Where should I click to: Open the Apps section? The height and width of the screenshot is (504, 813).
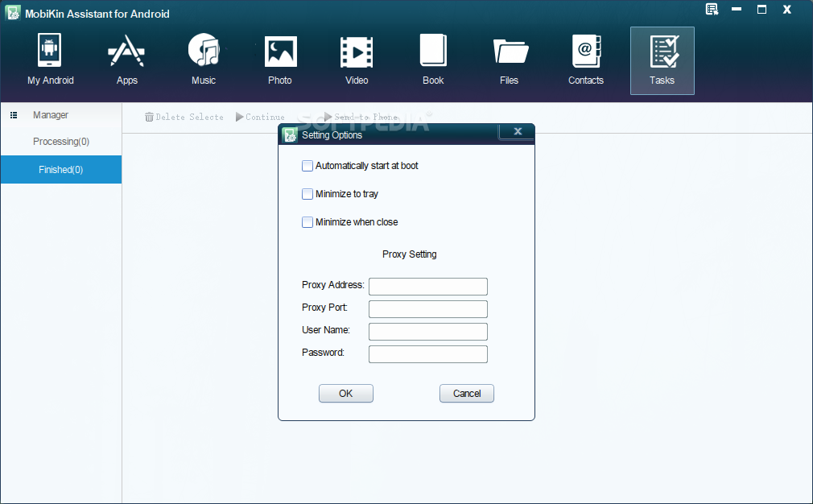(x=126, y=60)
